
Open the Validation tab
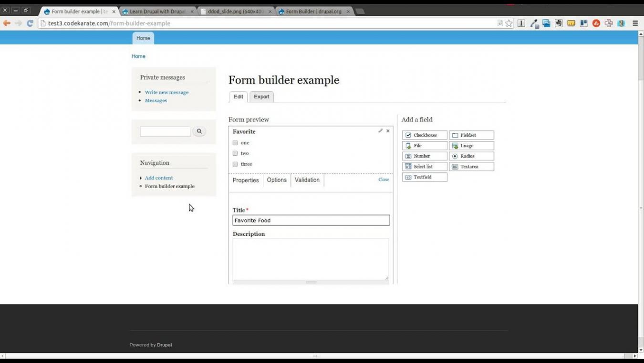pyautogui.click(x=307, y=180)
